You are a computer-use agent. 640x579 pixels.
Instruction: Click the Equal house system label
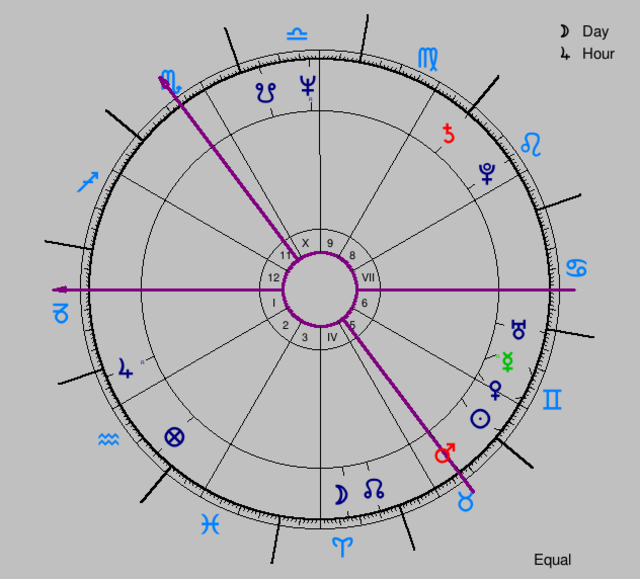pyautogui.click(x=552, y=560)
